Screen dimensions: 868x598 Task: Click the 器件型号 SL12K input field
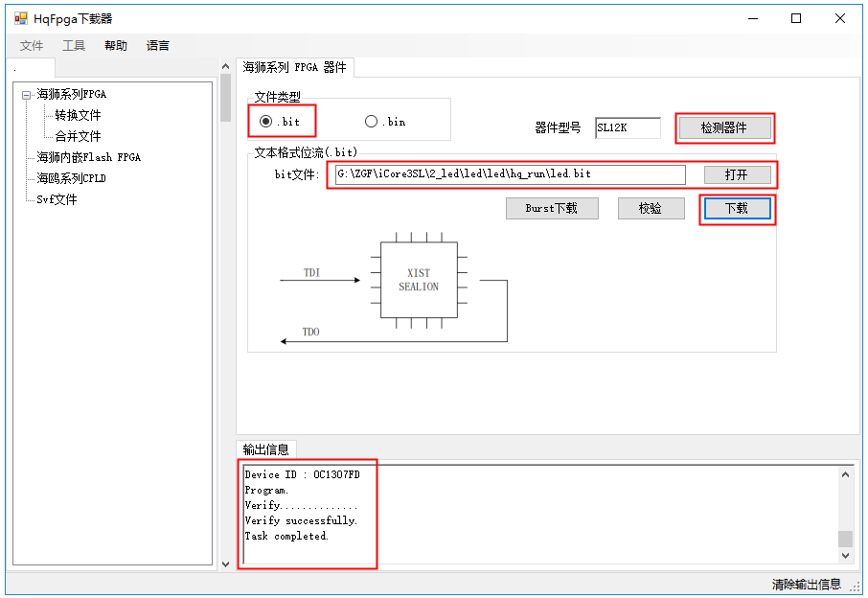click(x=627, y=127)
